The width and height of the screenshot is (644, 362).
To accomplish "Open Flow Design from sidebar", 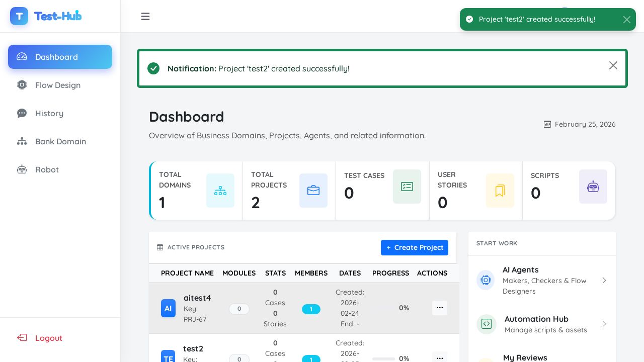I will (58, 85).
